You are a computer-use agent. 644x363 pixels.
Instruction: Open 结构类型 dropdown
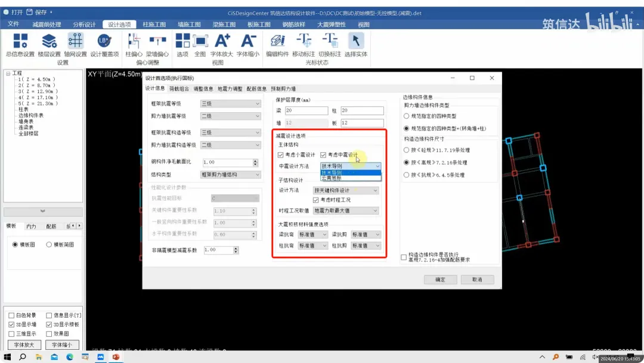pos(230,175)
